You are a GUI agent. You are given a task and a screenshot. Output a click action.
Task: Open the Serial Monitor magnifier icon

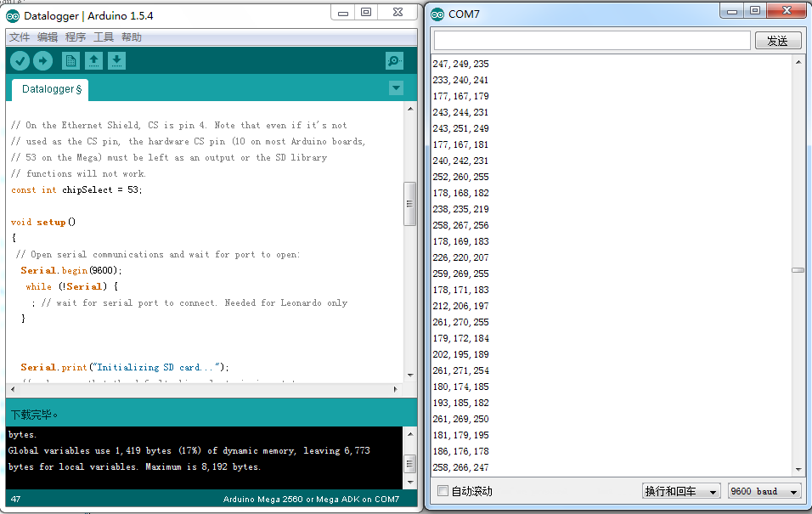tap(395, 61)
